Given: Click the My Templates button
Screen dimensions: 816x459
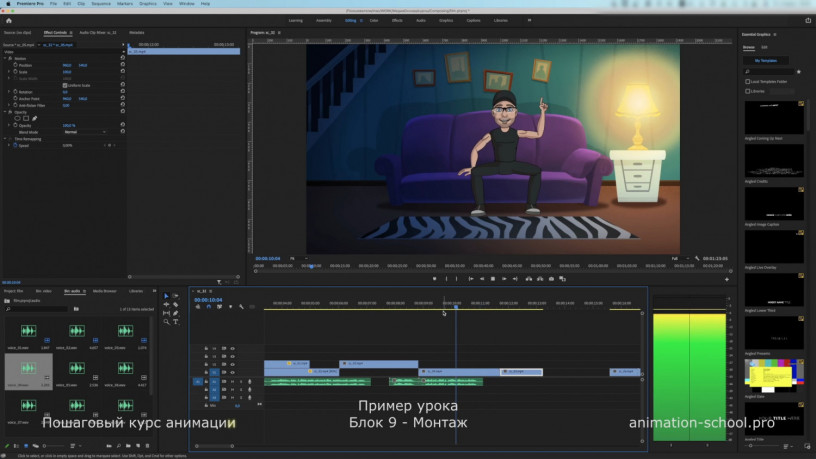Looking at the screenshot, I should click(x=765, y=60).
